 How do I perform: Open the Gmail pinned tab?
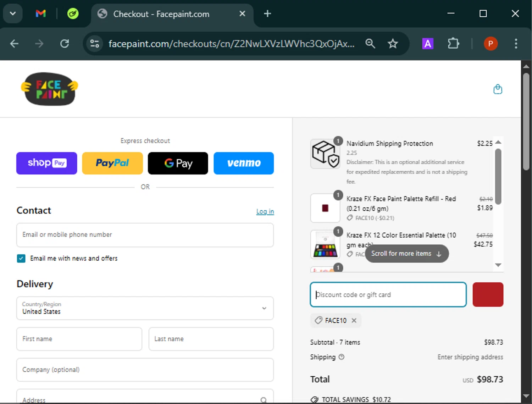point(41,14)
